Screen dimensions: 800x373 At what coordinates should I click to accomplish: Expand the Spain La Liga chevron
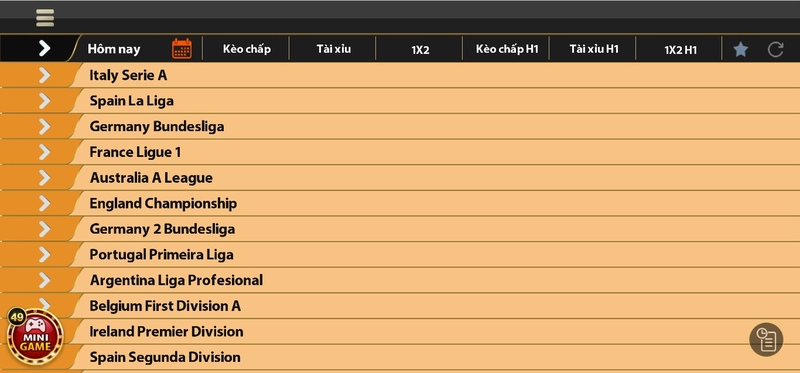coord(44,101)
